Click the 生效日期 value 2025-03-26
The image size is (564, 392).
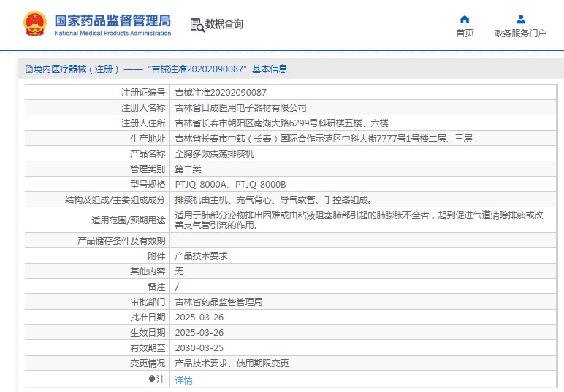coord(199,333)
